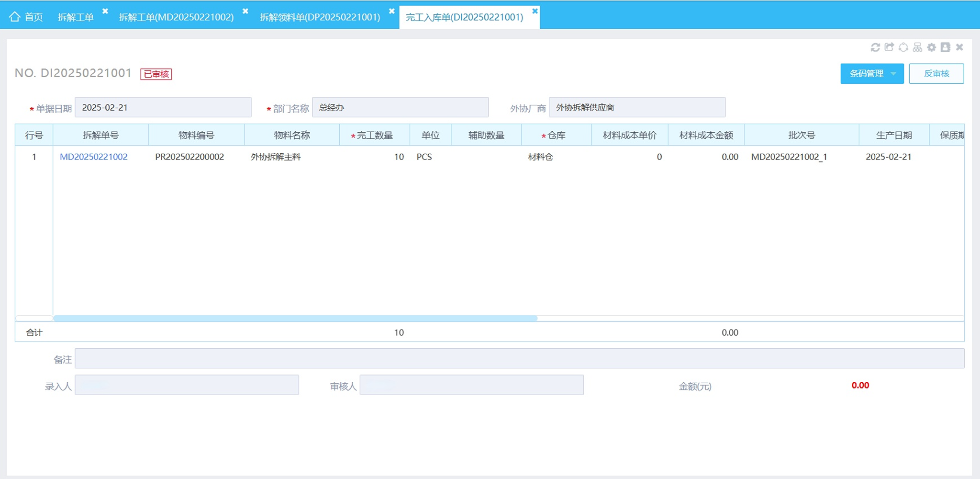Close the 拆解工单(MD20250221002) tab
Image resolution: width=980 pixels, height=479 pixels.
(x=245, y=11)
